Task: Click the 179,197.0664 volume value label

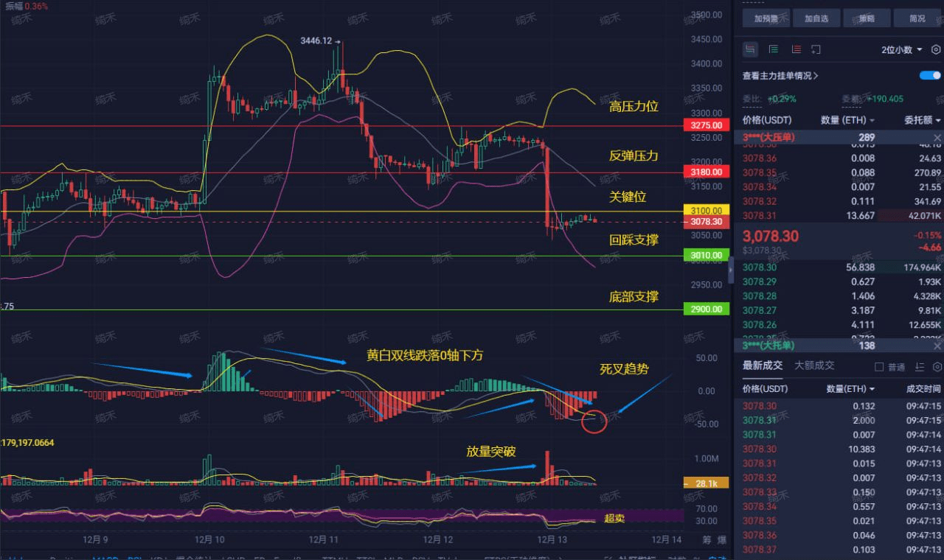Action: 27,443
